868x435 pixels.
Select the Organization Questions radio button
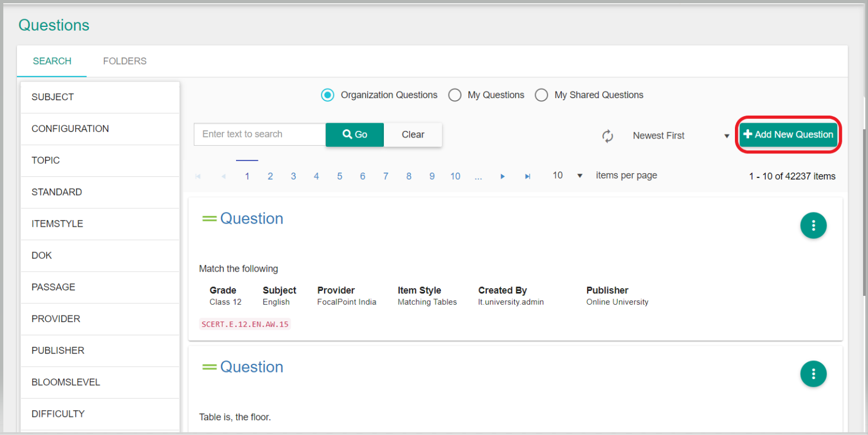(327, 95)
